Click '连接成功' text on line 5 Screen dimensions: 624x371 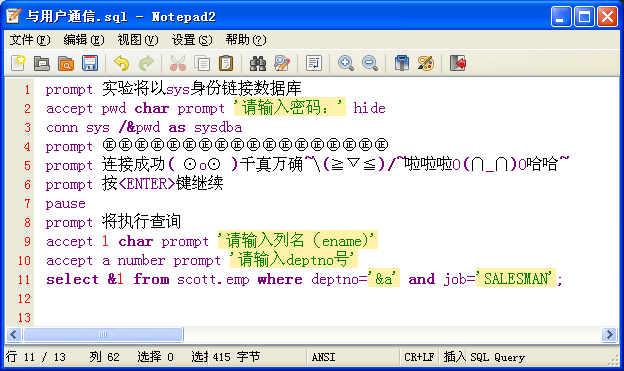(133, 164)
